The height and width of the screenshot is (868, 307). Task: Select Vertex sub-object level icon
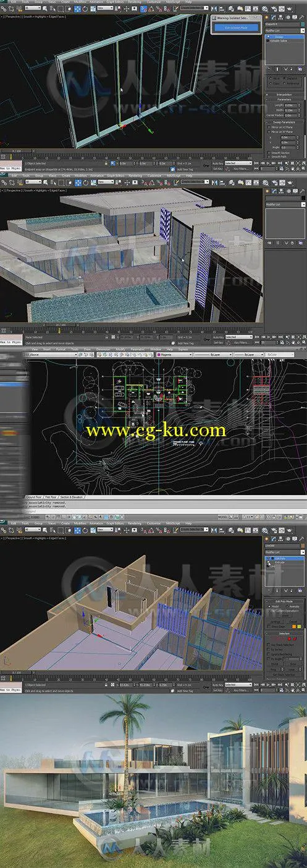272,638
